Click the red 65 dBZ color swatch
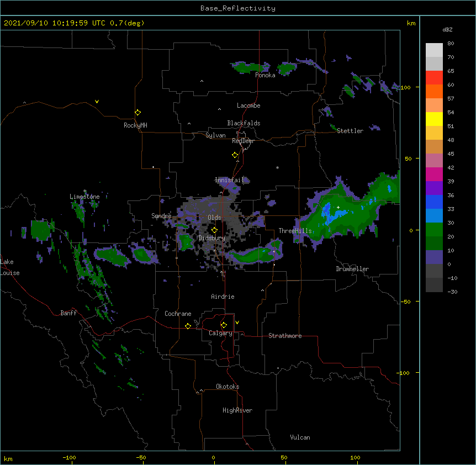Screen dimensions: 476x465 tap(434, 77)
